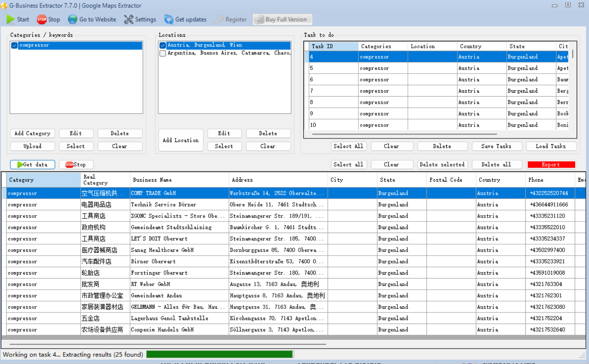Uncheck the compressor keyword checkbox
This screenshot has width=589, height=364.
coord(15,45)
